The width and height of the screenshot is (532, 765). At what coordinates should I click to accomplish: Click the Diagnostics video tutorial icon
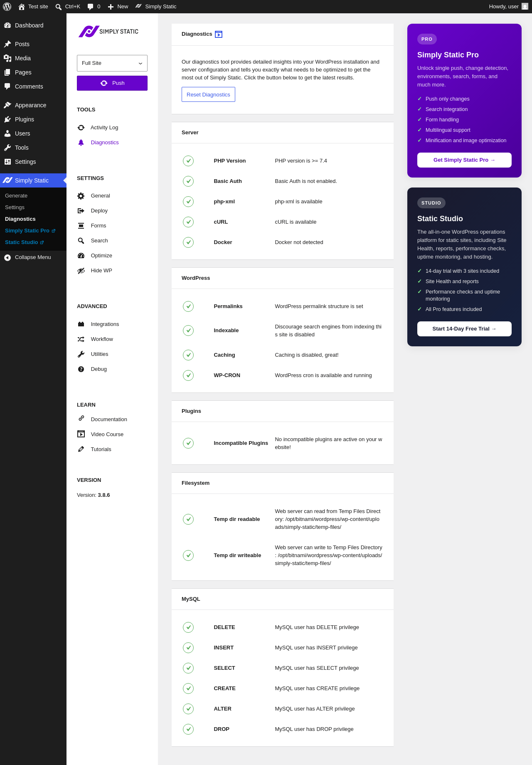219,34
